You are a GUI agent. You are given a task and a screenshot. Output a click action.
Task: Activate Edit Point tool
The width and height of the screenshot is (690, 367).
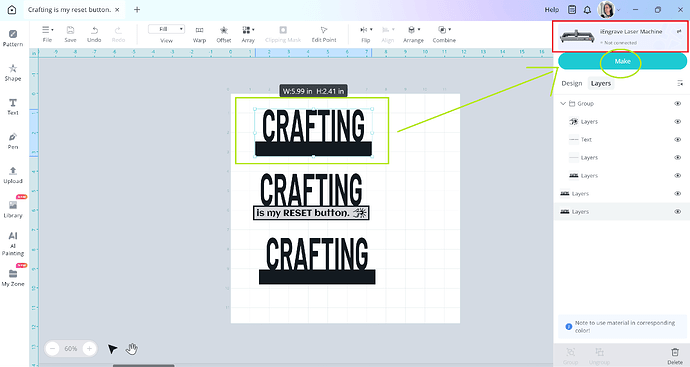[324, 34]
